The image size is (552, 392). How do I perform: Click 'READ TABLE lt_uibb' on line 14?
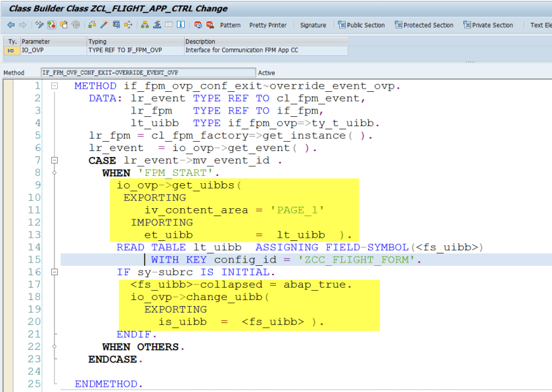[179, 248]
